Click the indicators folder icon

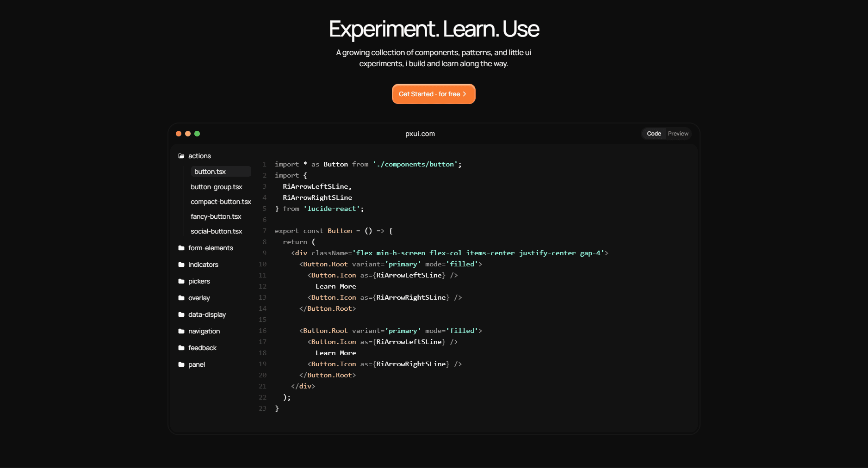(181, 265)
